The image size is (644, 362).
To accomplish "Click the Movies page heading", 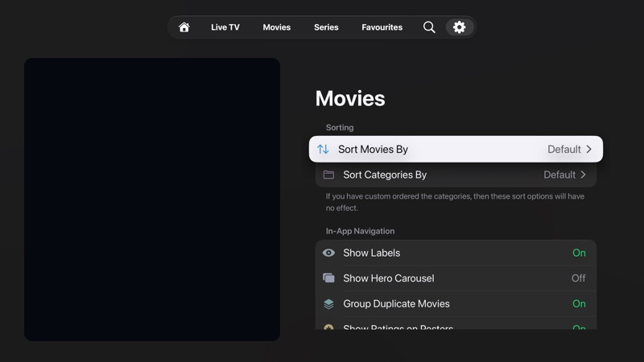I will click(x=350, y=98).
